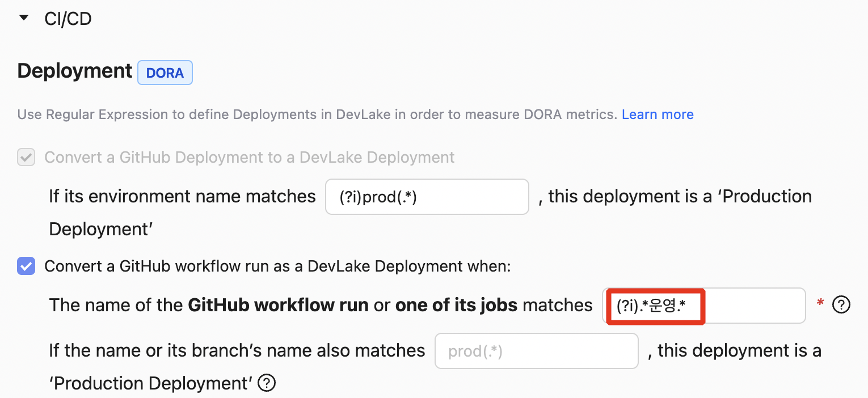Edit the environment name regex field
The height and width of the screenshot is (398, 868).
point(427,197)
